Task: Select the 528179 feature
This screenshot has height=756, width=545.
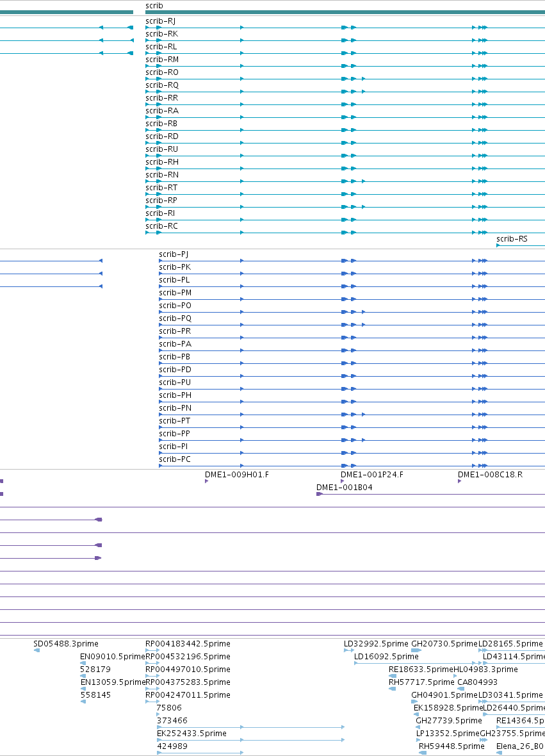Action: [x=95, y=670]
